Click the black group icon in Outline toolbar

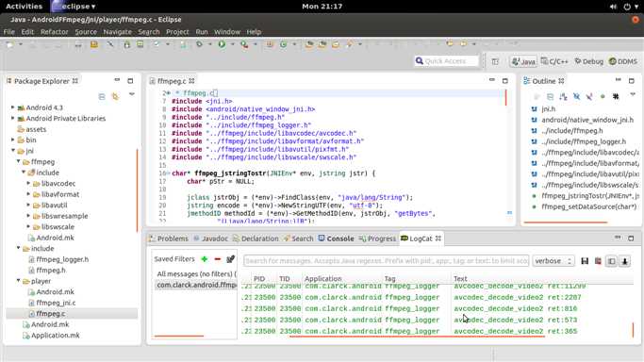616,96
